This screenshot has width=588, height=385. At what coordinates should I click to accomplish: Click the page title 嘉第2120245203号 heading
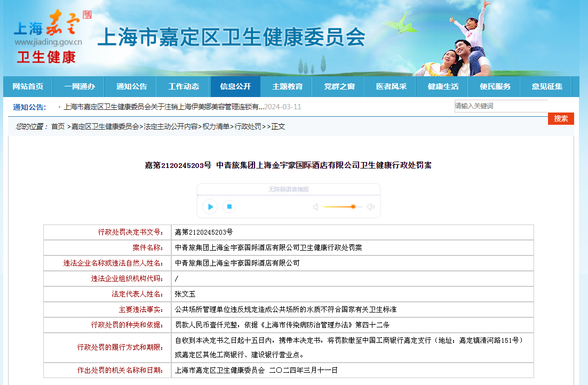[288, 165]
